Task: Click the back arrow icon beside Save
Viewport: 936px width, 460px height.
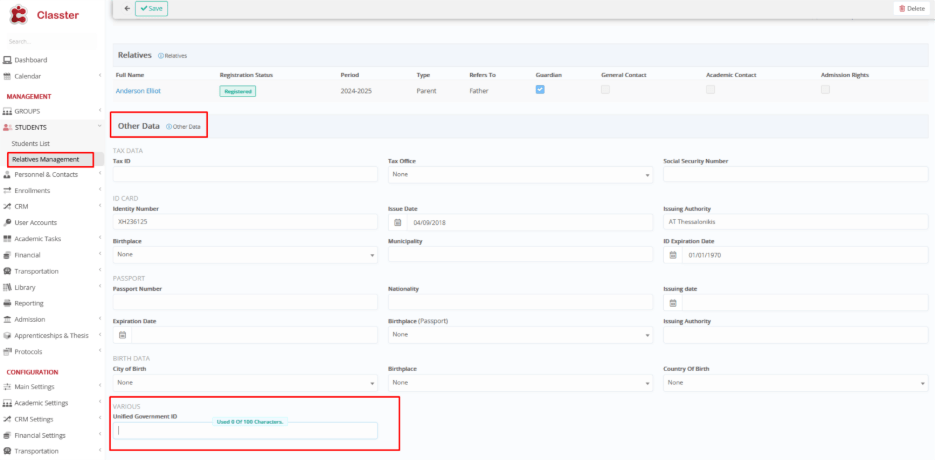Action: 126,8
